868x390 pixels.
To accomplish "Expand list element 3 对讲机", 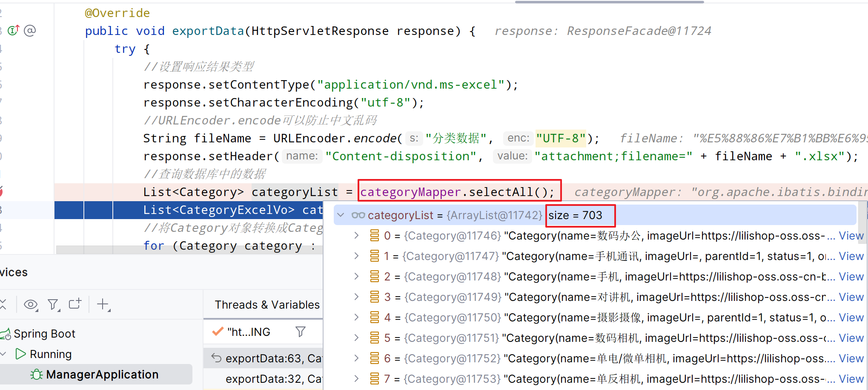I will [x=356, y=297].
